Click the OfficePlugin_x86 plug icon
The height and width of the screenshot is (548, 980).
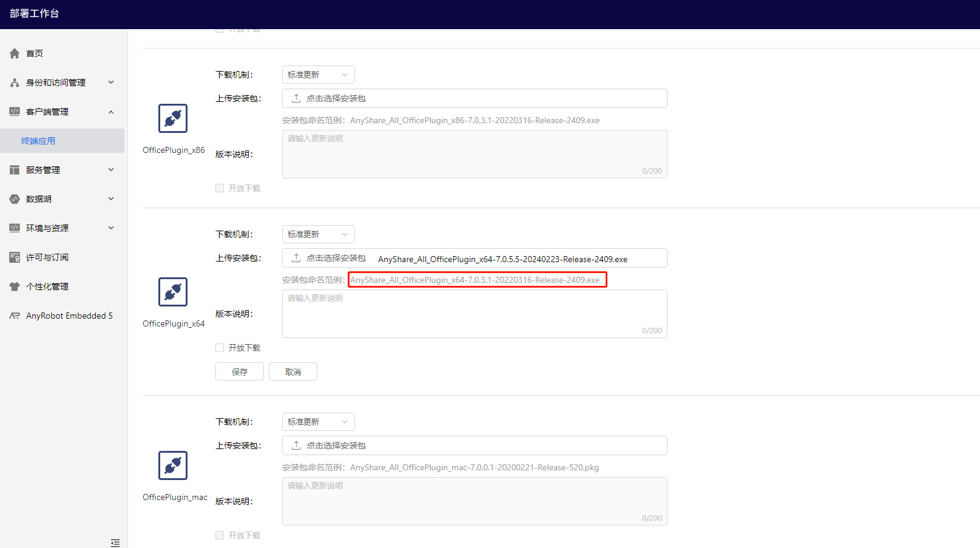tap(173, 118)
